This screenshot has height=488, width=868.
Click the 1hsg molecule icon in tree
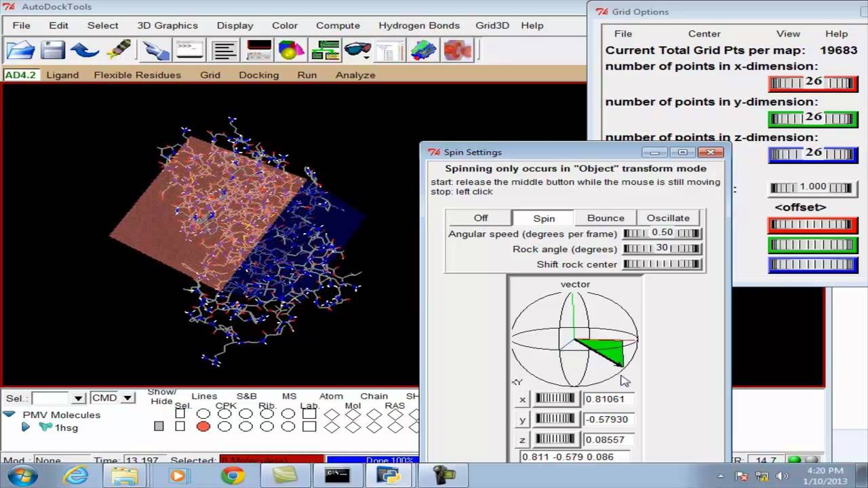45,427
